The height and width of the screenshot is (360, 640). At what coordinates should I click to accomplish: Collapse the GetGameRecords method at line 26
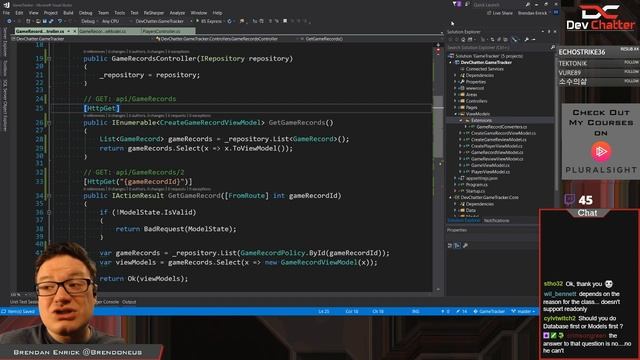point(49,123)
